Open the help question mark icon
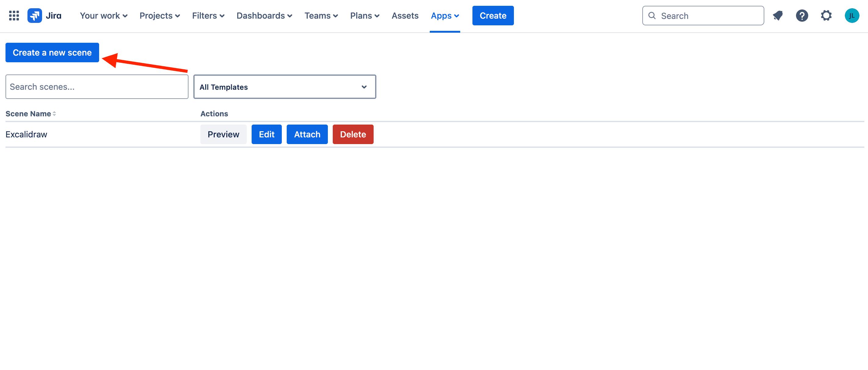 click(802, 16)
